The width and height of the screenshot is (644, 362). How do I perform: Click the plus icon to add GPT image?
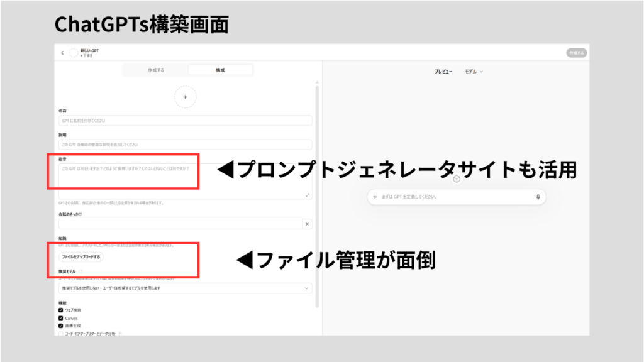tap(186, 97)
